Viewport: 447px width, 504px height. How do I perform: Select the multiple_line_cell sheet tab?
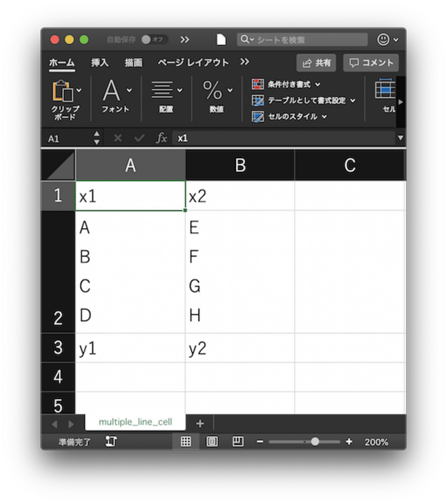point(135,422)
